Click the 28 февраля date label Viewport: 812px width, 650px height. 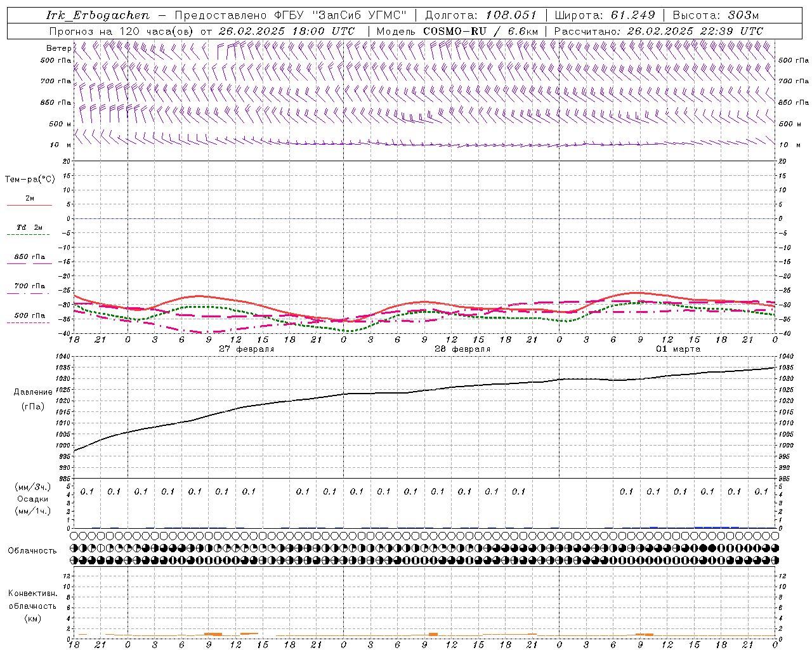click(462, 349)
